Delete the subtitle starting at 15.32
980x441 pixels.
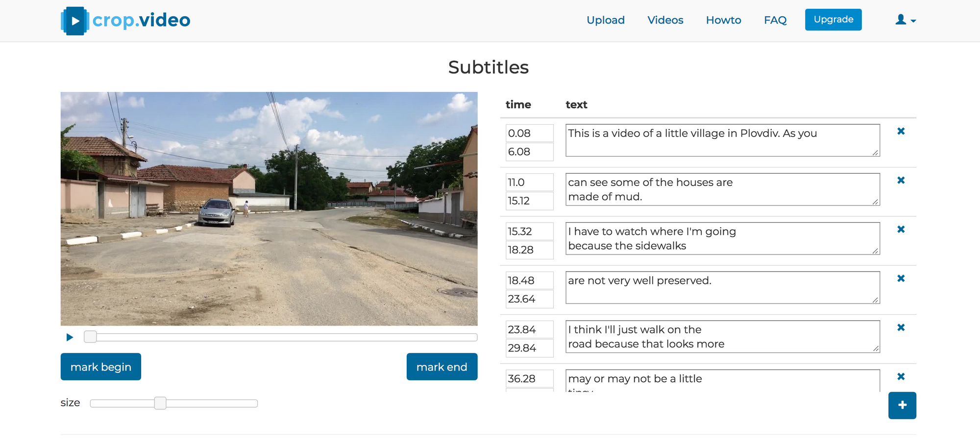click(x=901, y=229)
